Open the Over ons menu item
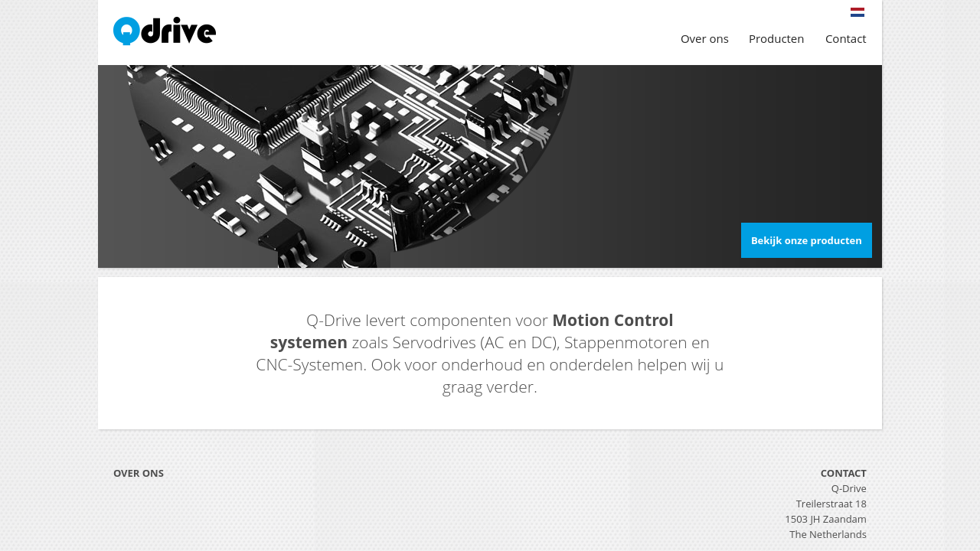This screenshot has height=551, width=980. click(704, 38)
